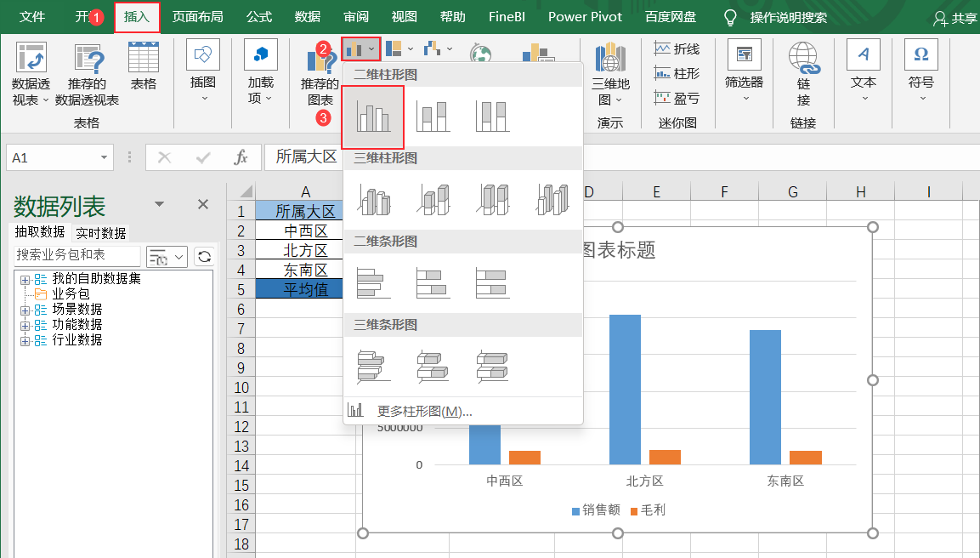Viewport: 980px width, 558px height.
Task: Open recommended PivotTables (推荐的数据透视表)
Action: coord(87,74)
